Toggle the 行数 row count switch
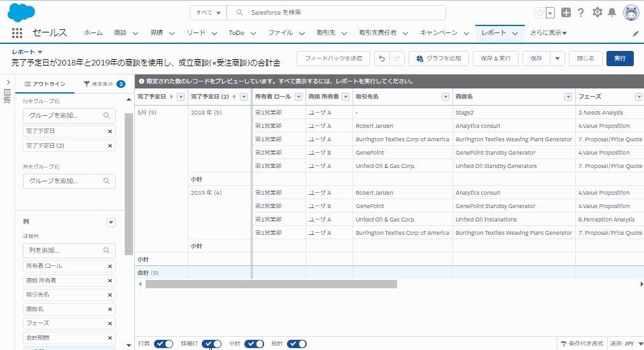This screenshot has height=350, width=644. 164,344
